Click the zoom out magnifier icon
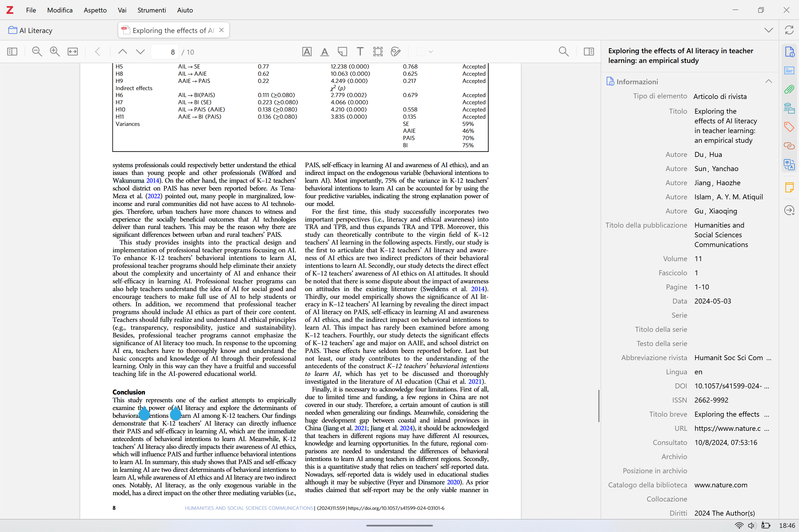 tap(37, 52)
